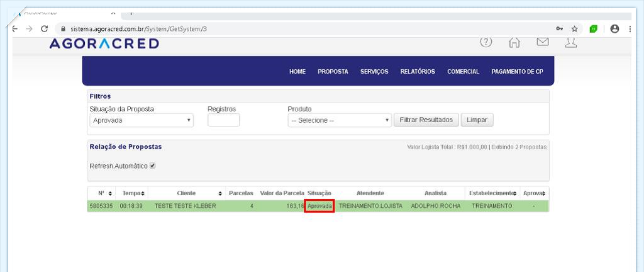
Task: Open the mail envelope icon
Action: (x=543, y=42)
